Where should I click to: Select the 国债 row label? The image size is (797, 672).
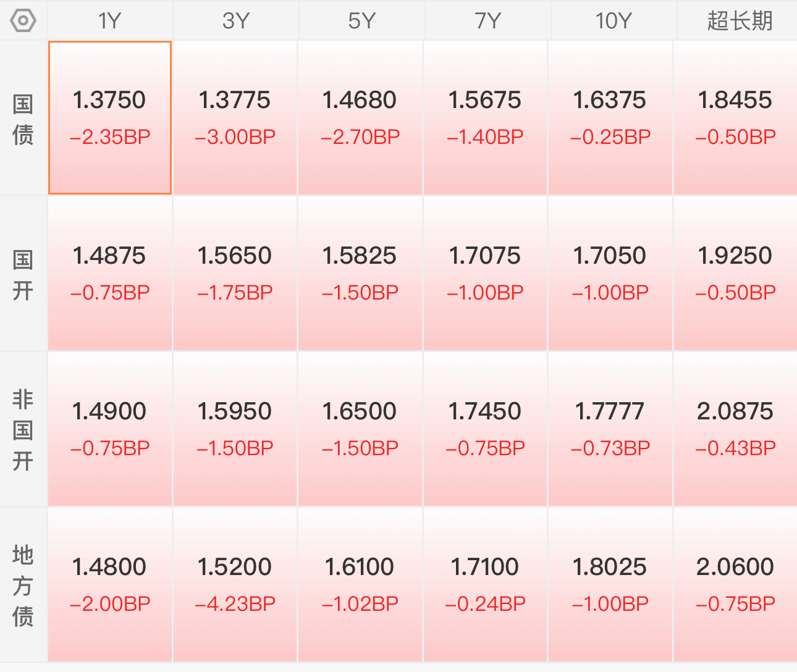(x=23, y=119)
